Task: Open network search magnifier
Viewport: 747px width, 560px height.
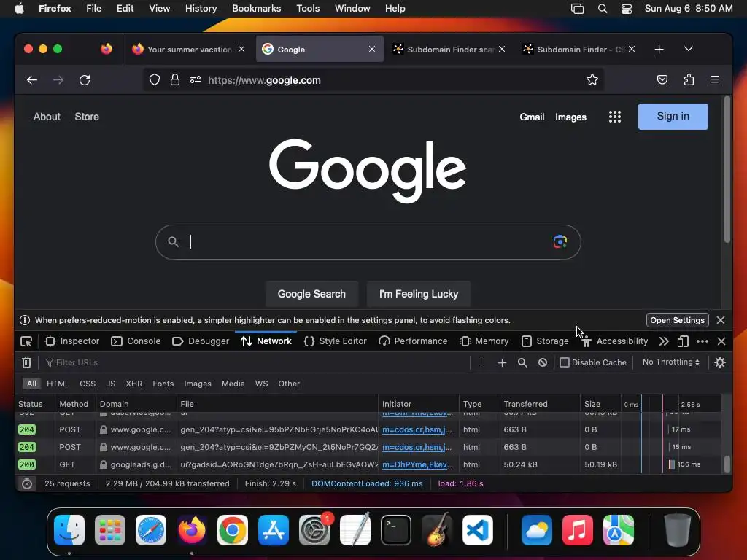Action: [x=522, y=363]
